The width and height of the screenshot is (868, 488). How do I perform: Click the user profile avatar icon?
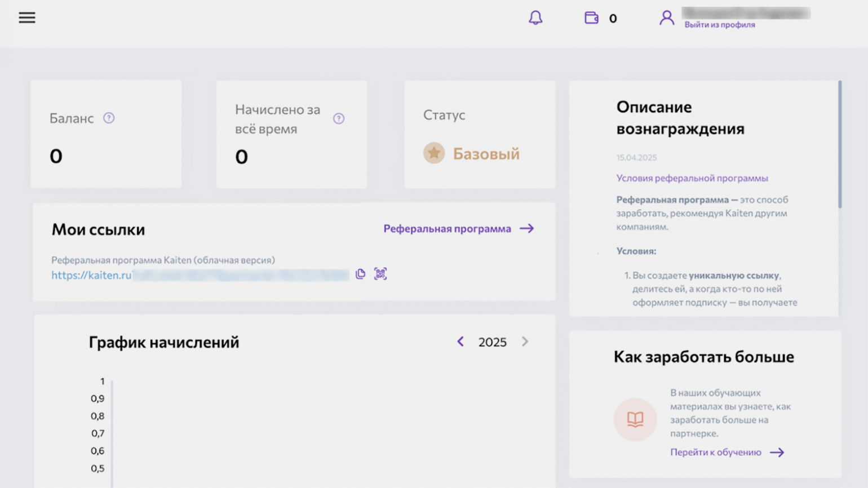point(666,18)
